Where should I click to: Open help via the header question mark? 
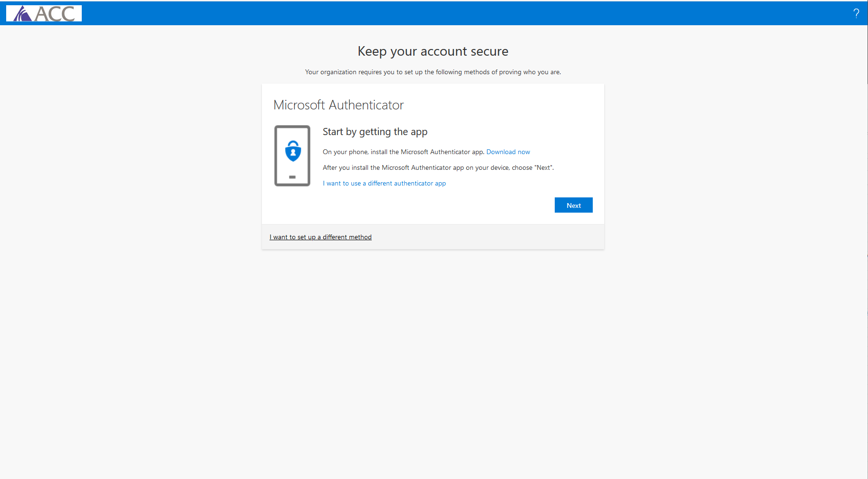click(856, 13)
